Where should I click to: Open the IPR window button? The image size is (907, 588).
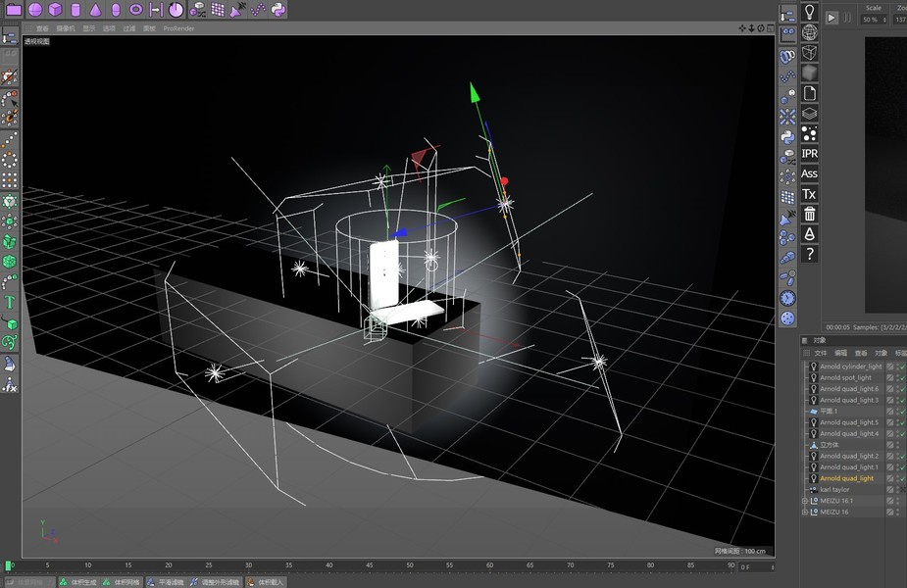[809, 153]
